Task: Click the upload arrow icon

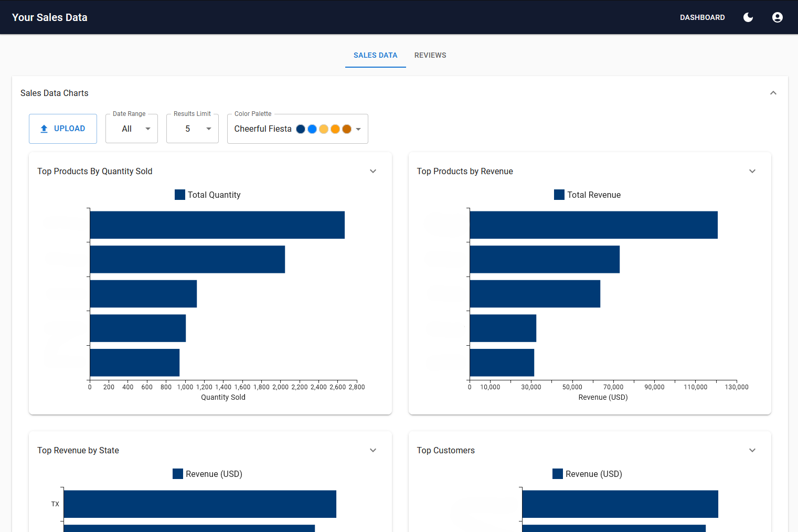Action: click(44, 129)
